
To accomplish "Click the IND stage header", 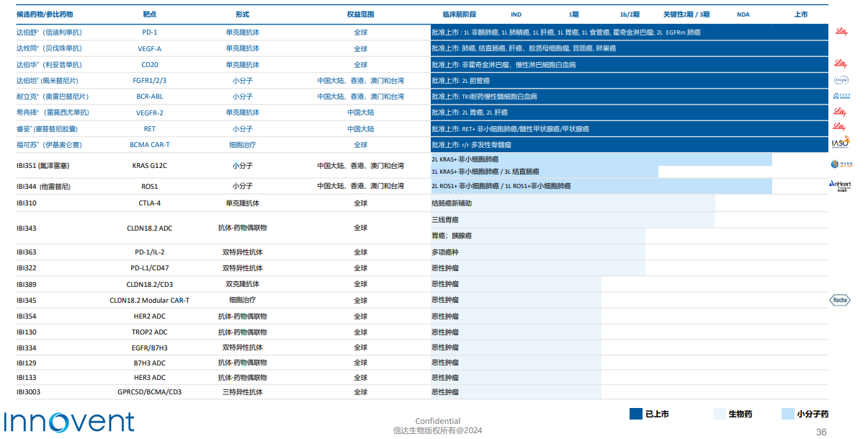I will [x=516, y=14].
